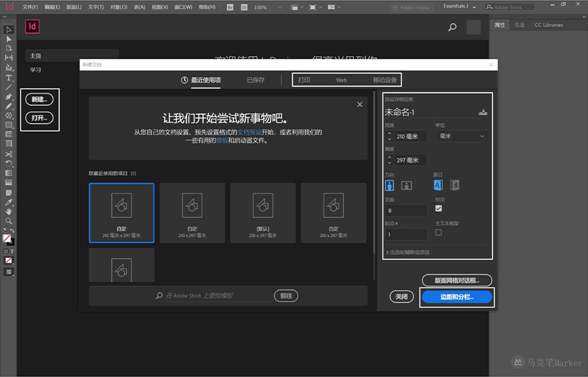The width and height of the screenshot is (588, 377).
Task: Open the 文件(F) menu
Action: [30, 7]
